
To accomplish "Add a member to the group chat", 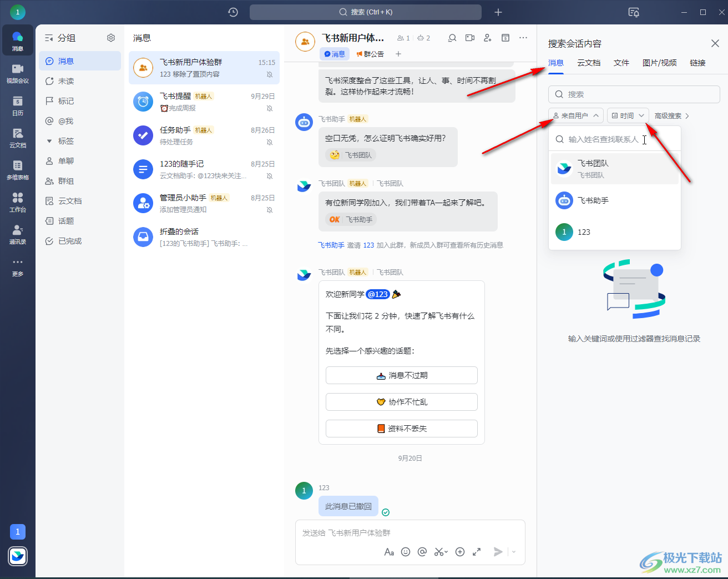I will 488,38.
